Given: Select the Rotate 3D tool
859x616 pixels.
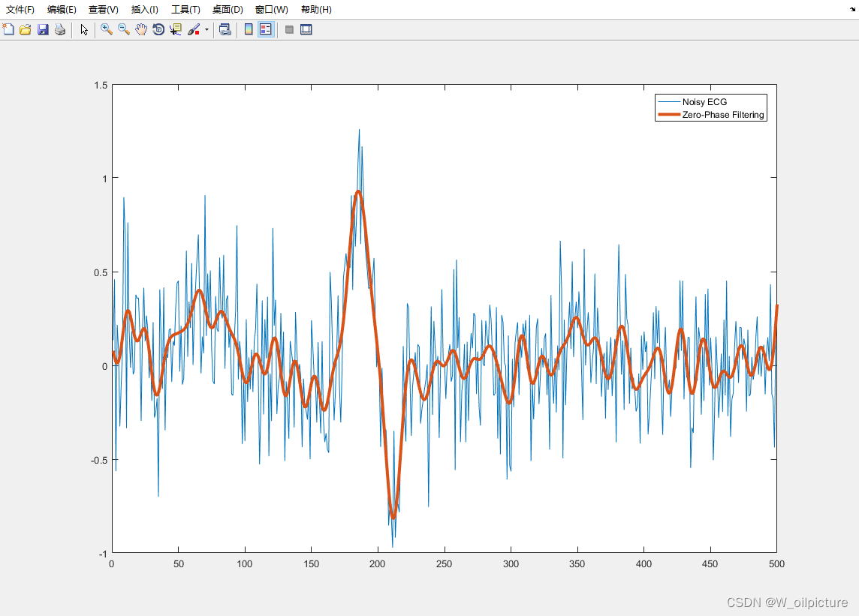Looking at the screenshot, I should (x=158, y=29).
